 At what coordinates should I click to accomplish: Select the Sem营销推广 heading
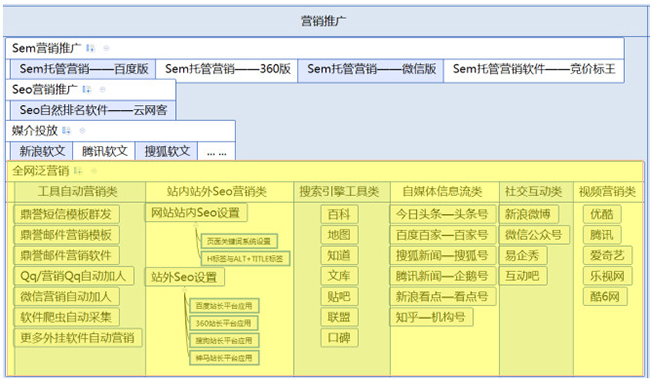[46, 48]
